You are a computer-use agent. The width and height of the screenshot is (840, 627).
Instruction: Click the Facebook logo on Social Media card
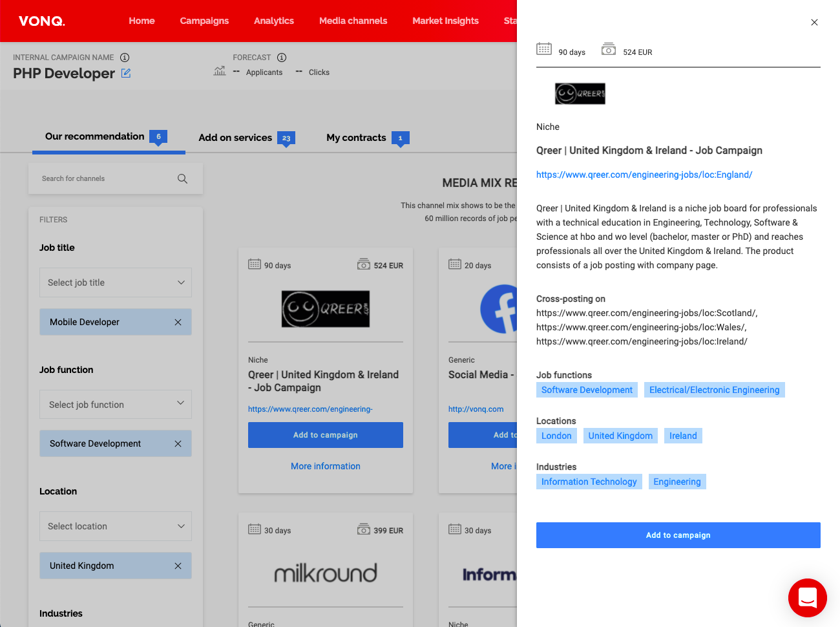[499, 309]
